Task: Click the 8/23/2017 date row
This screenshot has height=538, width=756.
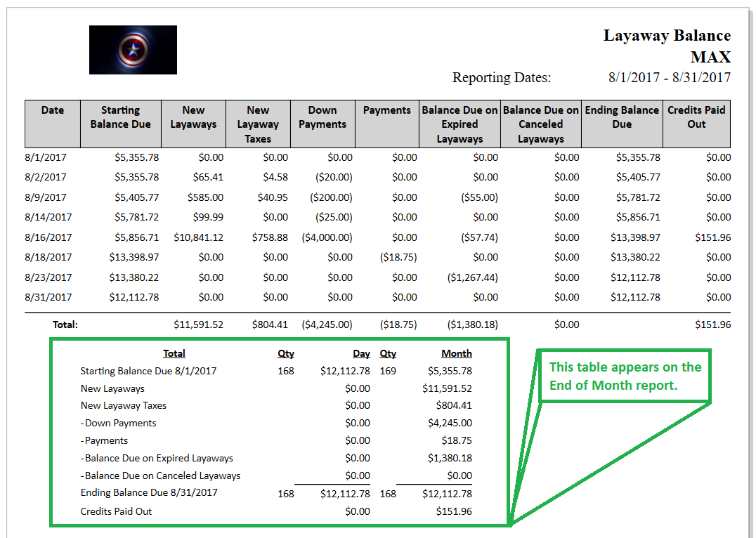Action: click(x=48, y=277)
